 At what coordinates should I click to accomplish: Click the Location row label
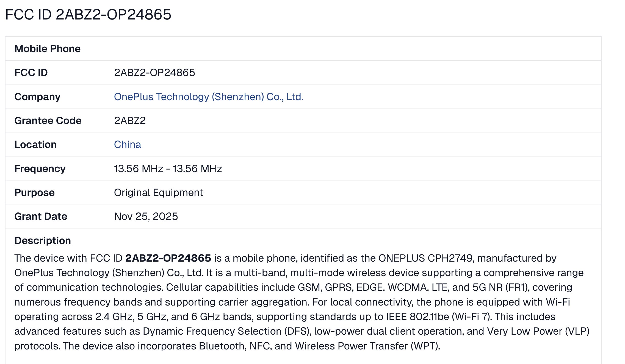tap(35, 144)
